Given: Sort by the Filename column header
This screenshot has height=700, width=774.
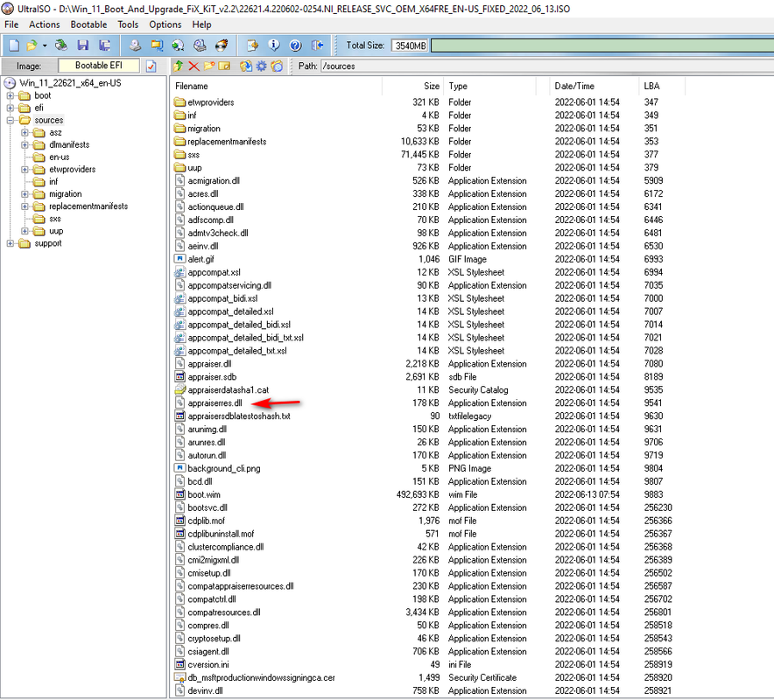Looking at the screenshot, I should 277,87.
